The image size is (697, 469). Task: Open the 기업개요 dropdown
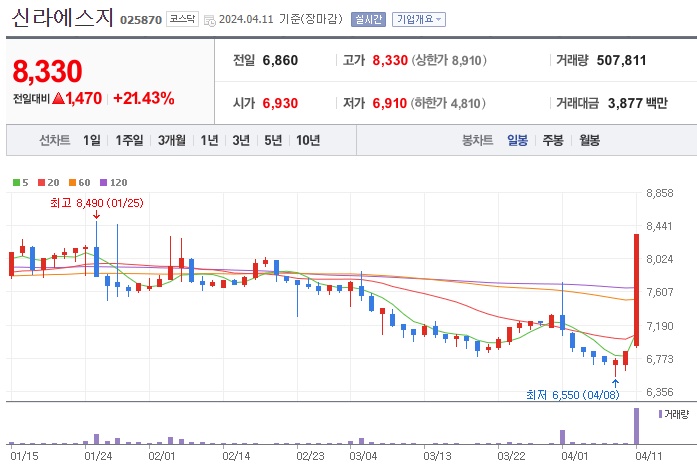(419, 19)
